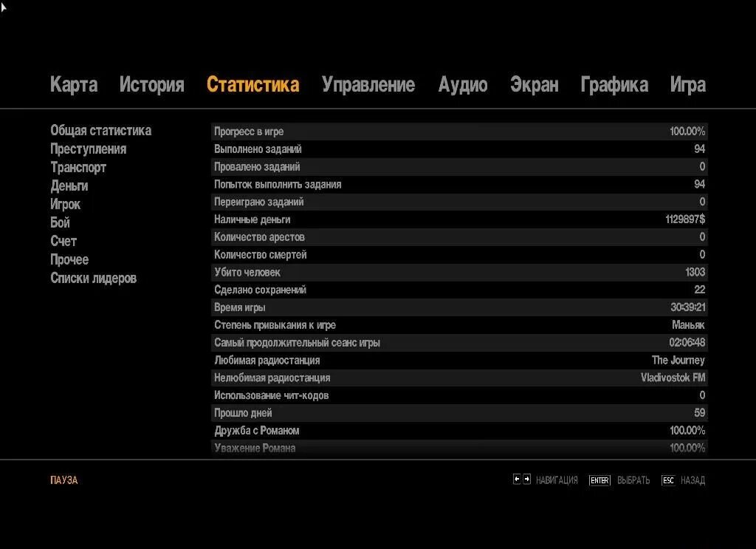Click the 02:06:48 session value
The height and width of the screenshot is (549, 756).
coord(687,343)
